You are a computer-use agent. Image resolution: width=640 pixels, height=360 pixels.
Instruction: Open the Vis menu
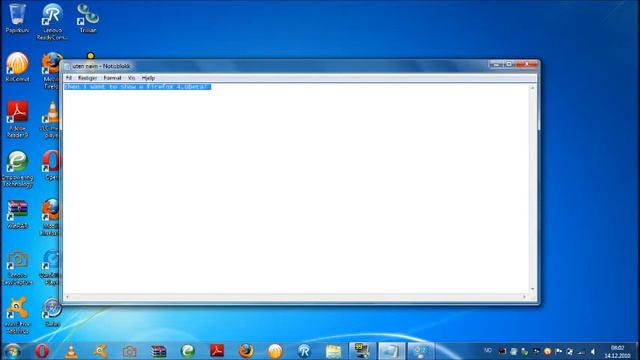pos(131,78)
